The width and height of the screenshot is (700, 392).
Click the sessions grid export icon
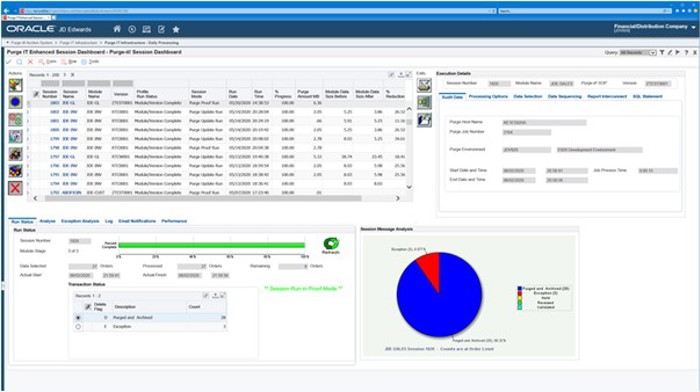click(401, 75)
